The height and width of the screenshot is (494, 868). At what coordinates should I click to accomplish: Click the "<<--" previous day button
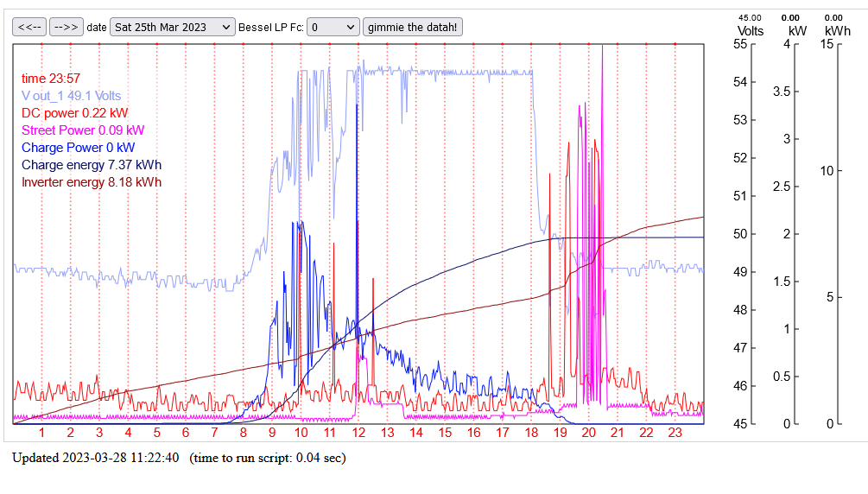pyautogui.click(x=29, y=27)
